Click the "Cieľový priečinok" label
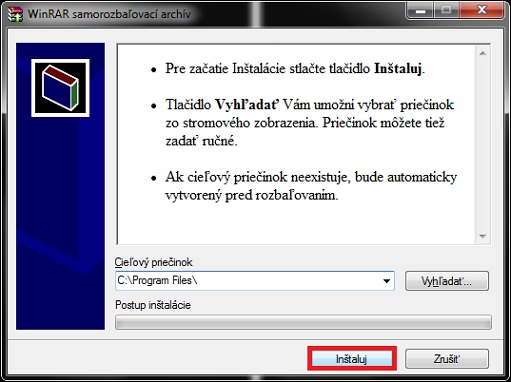 154,262
